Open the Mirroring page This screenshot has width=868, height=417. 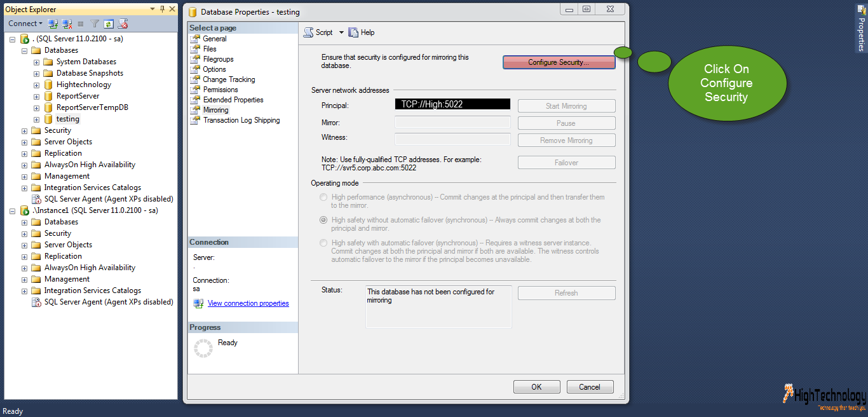click(215, 110)
